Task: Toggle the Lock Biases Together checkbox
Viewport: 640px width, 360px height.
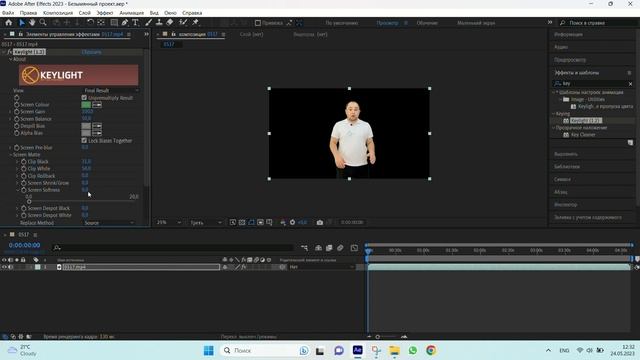Action: tap(84, 140)
